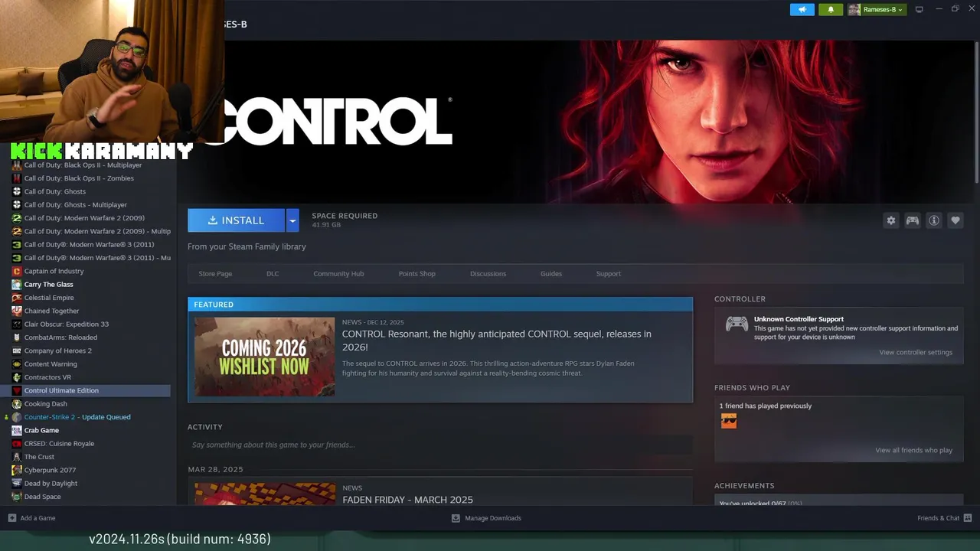The width and height of the screenshot is (980, 551).
Task: Click the Dead Space game icon
Action: click(x=17, y=497)
